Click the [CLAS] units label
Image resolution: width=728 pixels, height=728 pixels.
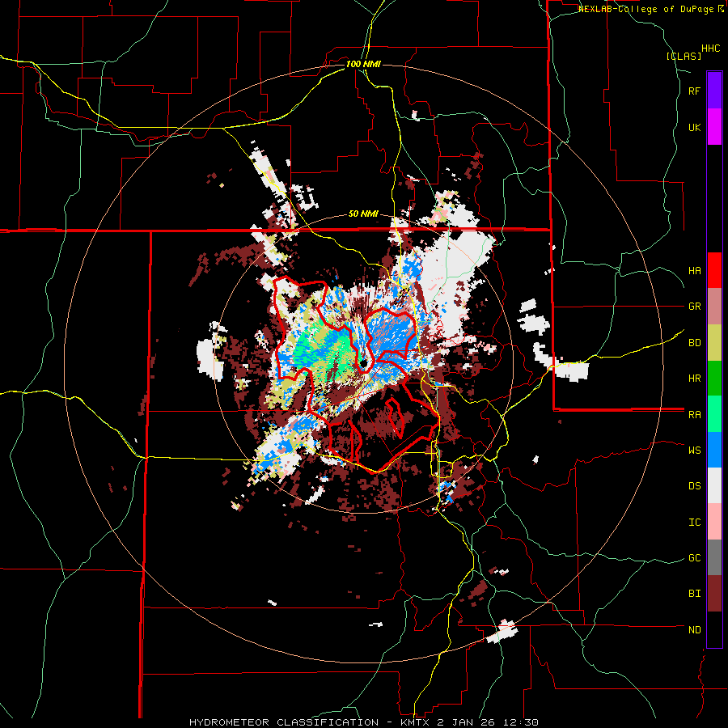coord(684,56)
